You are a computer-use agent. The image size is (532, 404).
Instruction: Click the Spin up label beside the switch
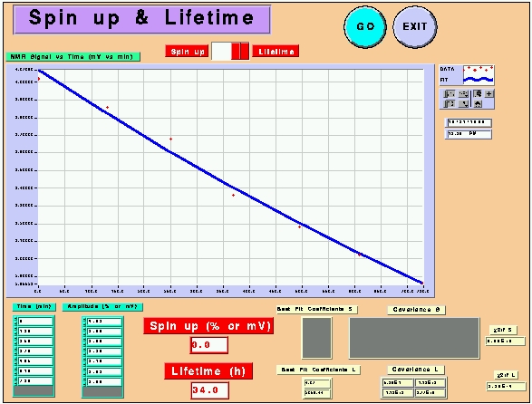coord(187,52)
